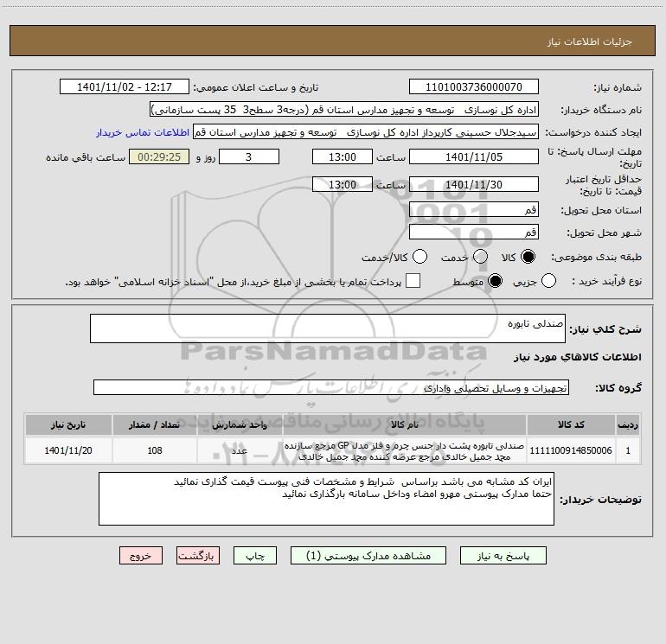This screenshot has width=666, height=644.
Task: Choose the متوسط purchase type radio
Action: 495,281
